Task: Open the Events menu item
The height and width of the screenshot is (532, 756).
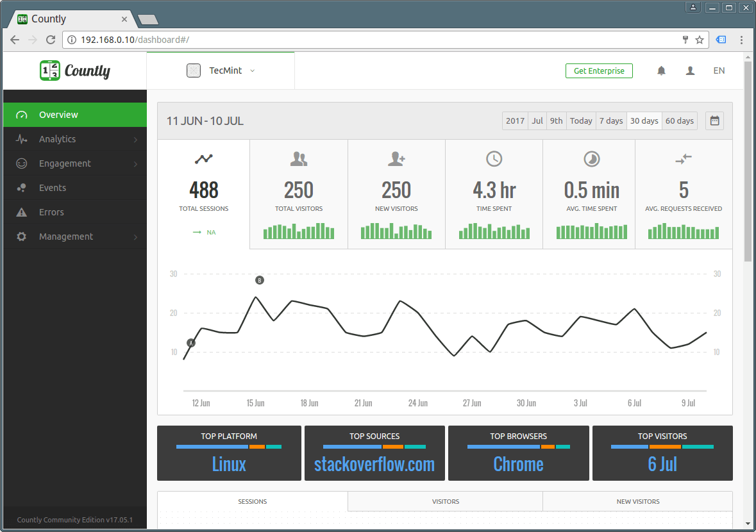Action: [x=53, y=188]
